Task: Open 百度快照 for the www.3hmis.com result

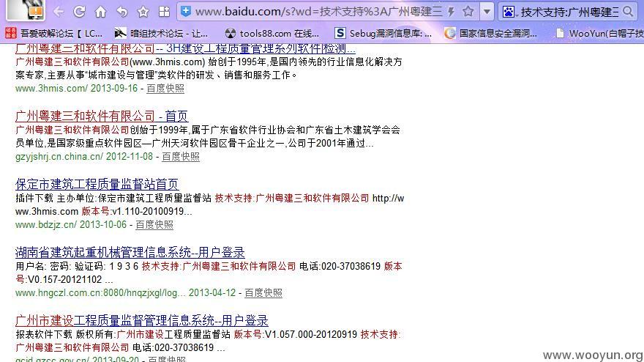Action: (x=165, y=89)
